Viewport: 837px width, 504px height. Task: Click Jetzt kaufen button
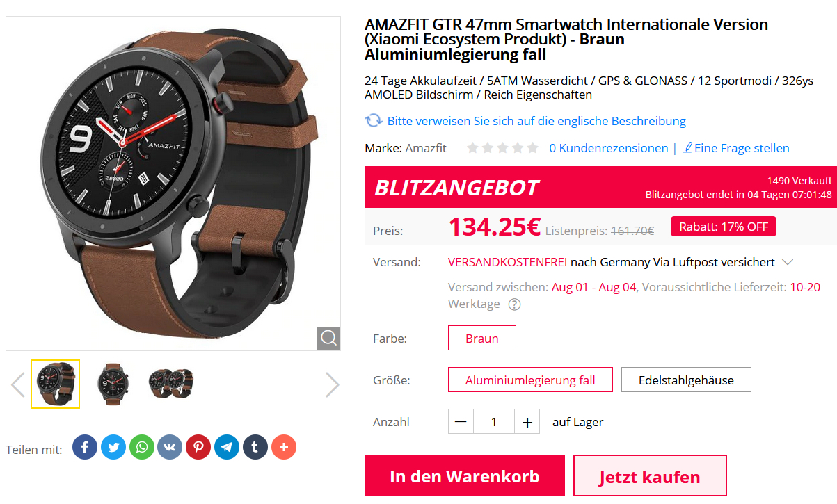pyautogui.click(x=650, y=476)
